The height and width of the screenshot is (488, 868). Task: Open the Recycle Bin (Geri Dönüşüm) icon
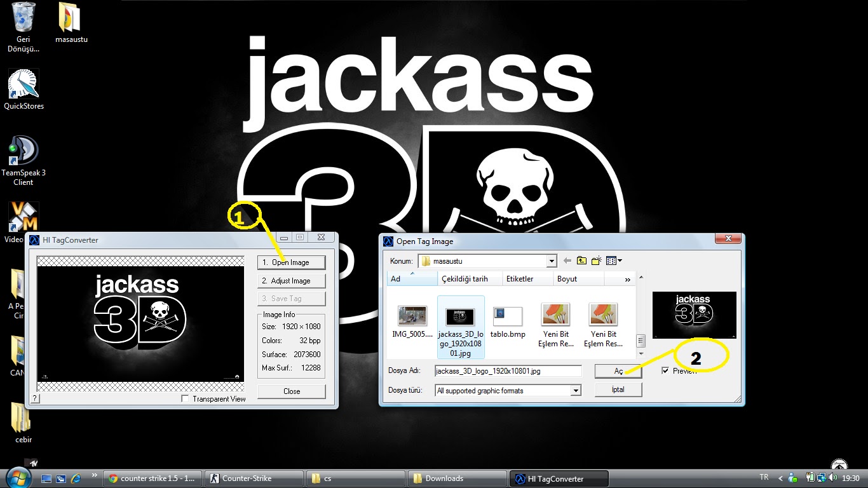[x=24, y=27]
